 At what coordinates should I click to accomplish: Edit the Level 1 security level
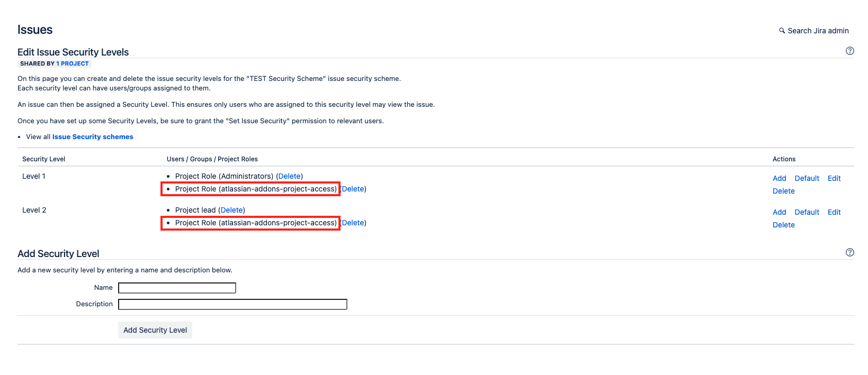(x=834, y=178)
